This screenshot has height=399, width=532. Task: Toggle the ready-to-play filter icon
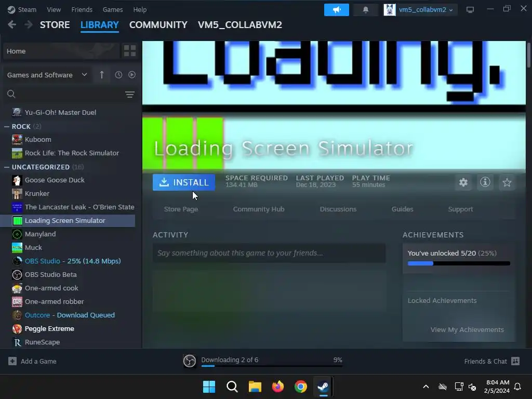point(132,75)
